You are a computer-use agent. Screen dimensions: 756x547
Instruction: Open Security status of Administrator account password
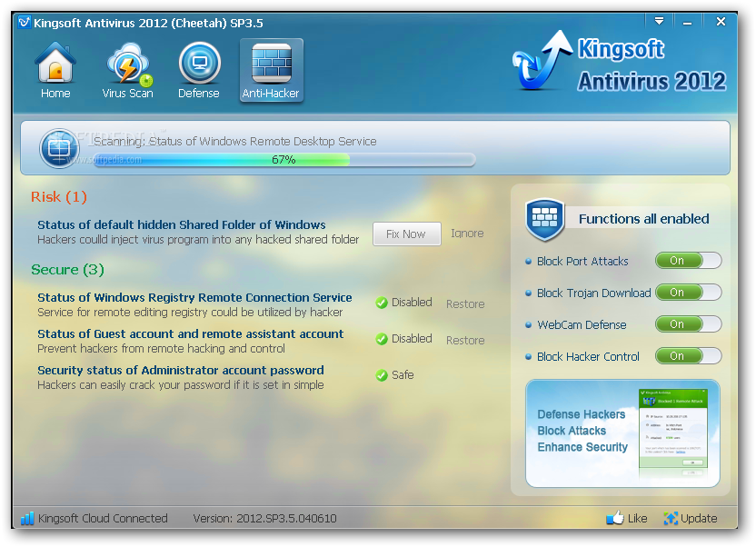(x=180, y=370)
